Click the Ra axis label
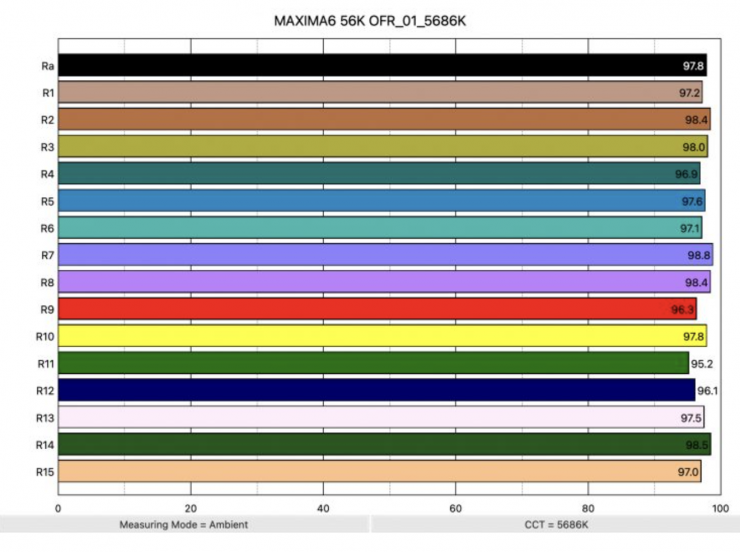 tap(47, 65)
